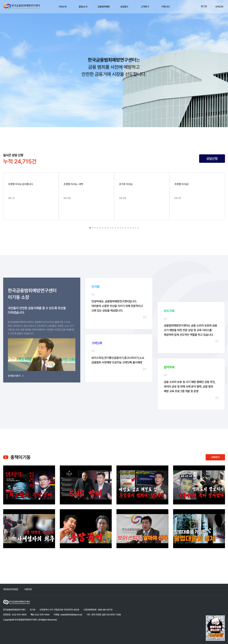This screenshot has height=644, width=228.
Task: Open the 인사말 quote card
Action: pos(119,303)
